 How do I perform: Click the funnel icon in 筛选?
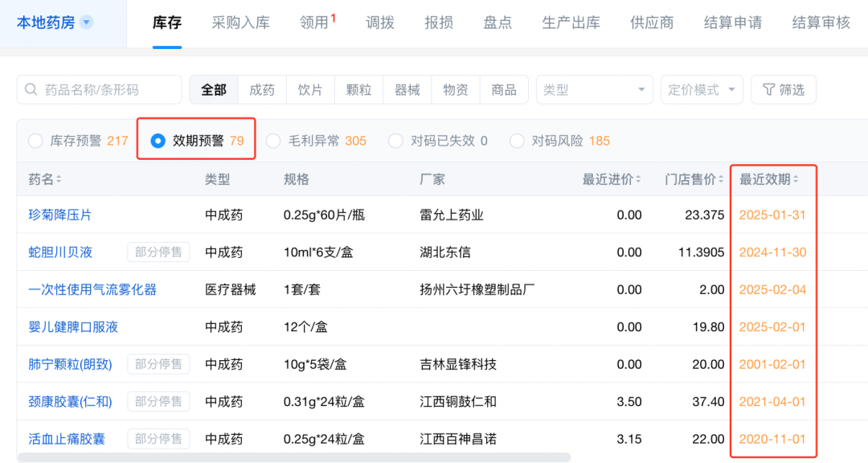click(x=768, y=90)
